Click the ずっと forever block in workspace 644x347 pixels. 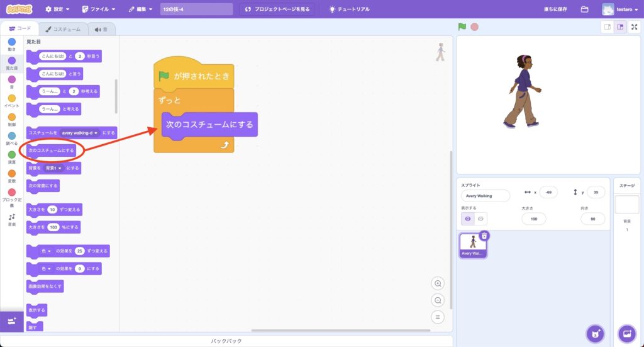169,100
